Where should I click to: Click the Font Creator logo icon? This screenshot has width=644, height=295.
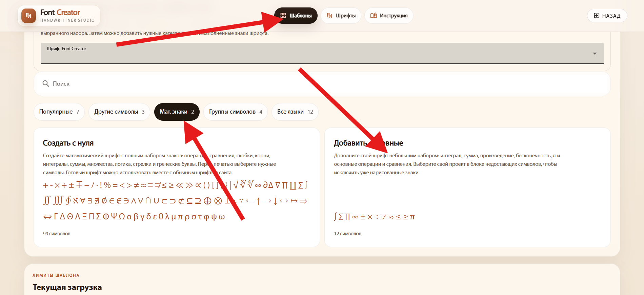click(28, 16)
